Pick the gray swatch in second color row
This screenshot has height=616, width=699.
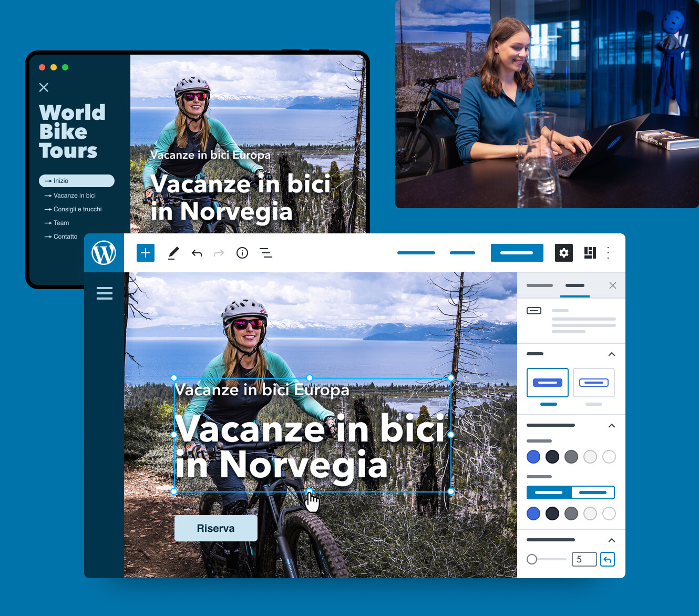click(571, 514)
